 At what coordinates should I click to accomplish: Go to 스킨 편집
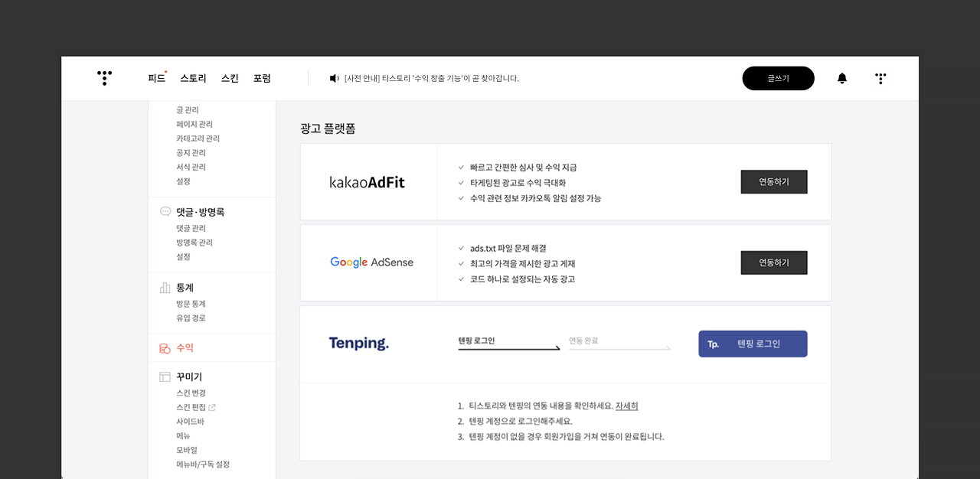(191, 408)
